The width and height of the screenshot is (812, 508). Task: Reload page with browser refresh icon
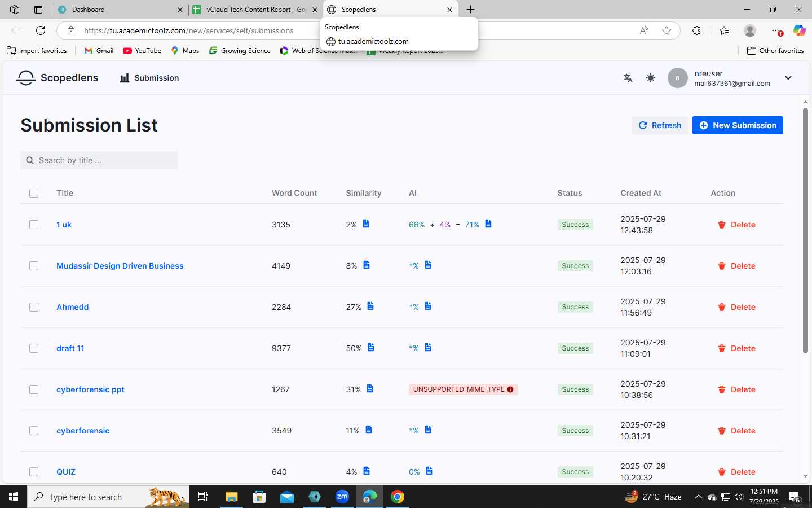[41, 30]
